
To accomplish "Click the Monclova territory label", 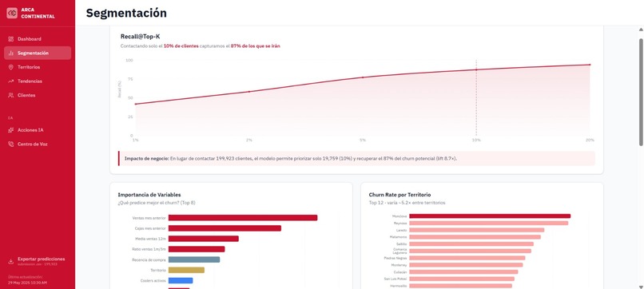I will 400,216.
